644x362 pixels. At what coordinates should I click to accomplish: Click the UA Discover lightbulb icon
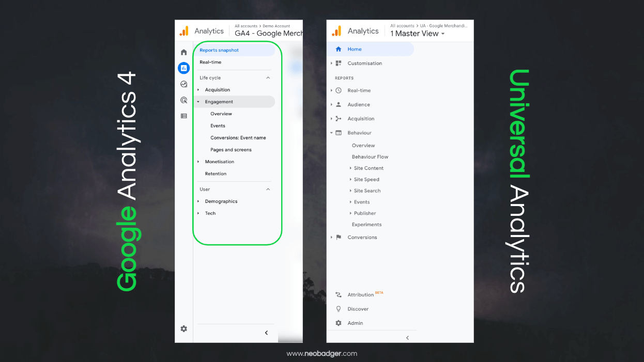click(x=339, y=309)
